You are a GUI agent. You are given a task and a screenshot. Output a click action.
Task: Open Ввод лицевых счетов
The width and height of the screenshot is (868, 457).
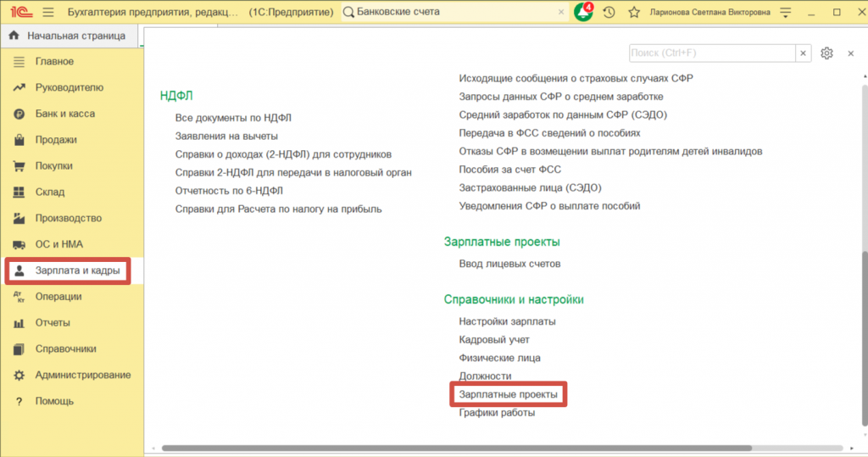(509, 264)
